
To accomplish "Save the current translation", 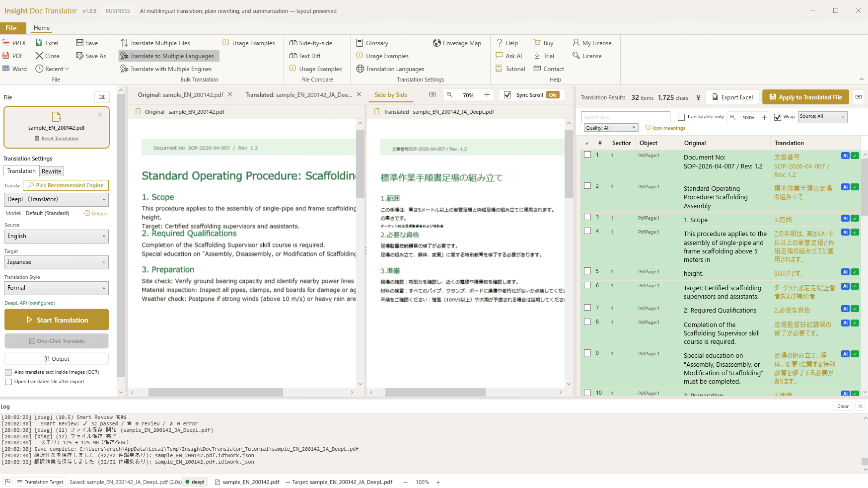I will click(x=87, y=43).
